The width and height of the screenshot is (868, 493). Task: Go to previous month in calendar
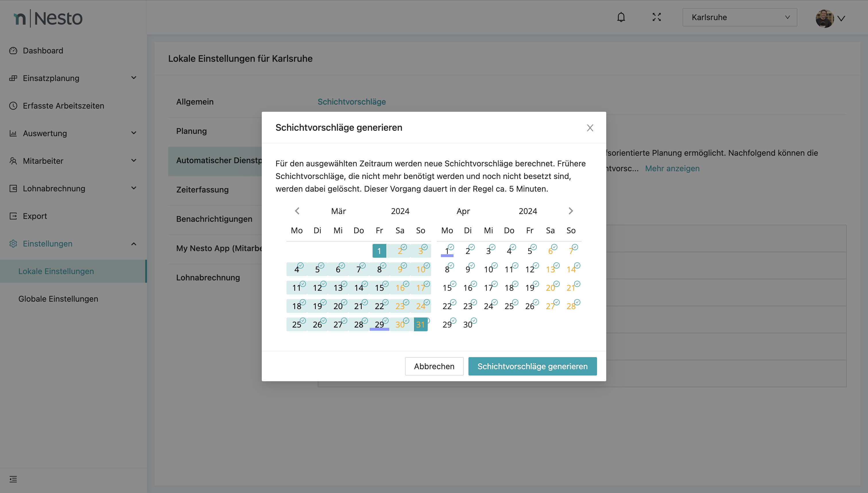297,211
